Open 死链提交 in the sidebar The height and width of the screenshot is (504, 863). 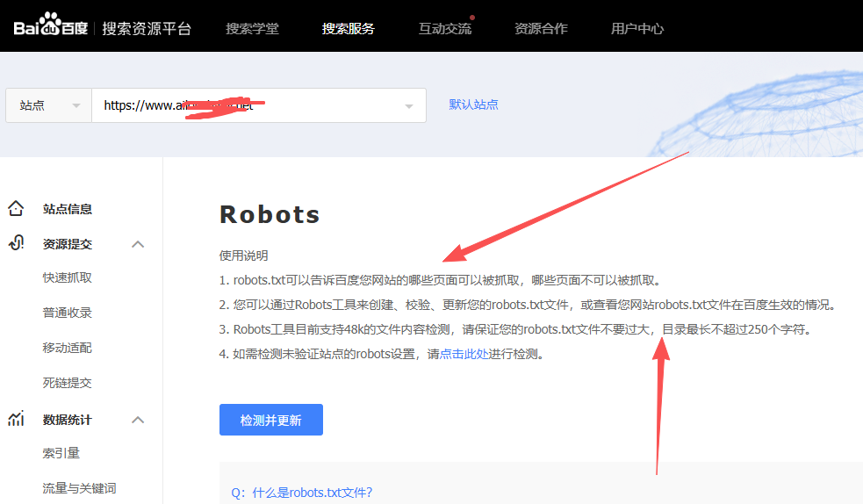(x=67, y=383)
